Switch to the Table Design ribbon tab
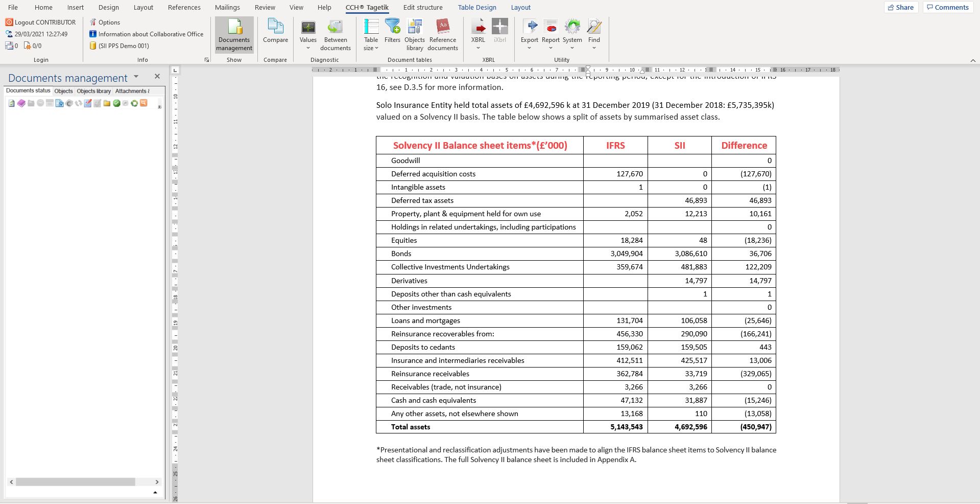This screenshot has width=980, height=504. click(476, 7)
